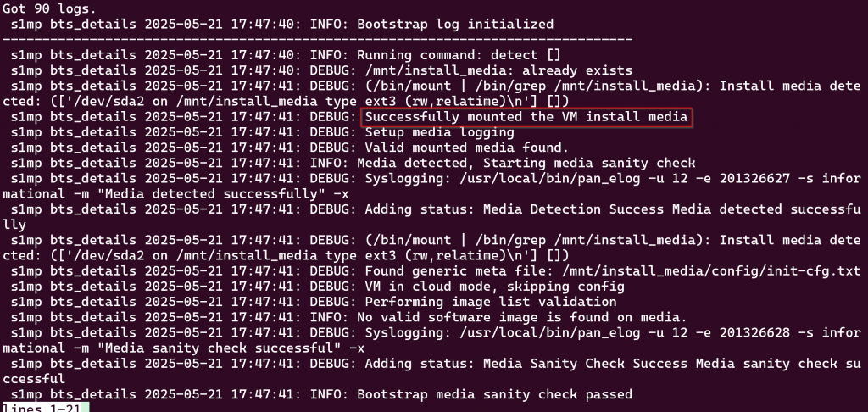Click the 'Setup media logging' line

tap(440, 132)
